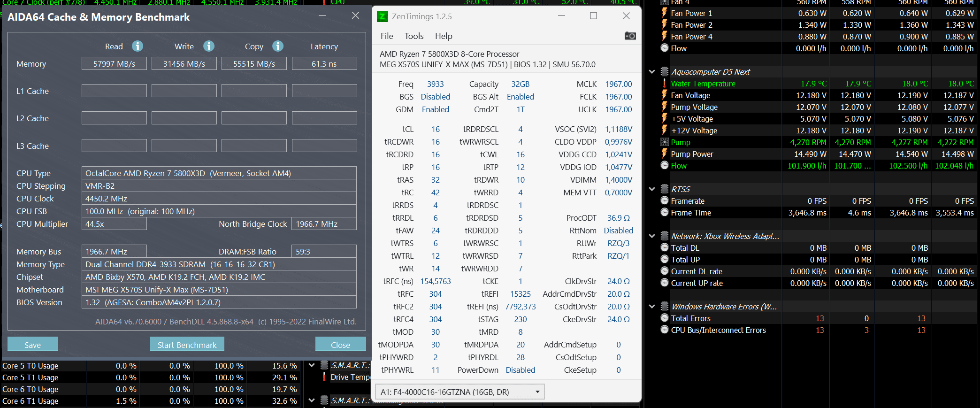
Task: Click the Copy info icon in AIDA64
Action: [x=278, y=46]
